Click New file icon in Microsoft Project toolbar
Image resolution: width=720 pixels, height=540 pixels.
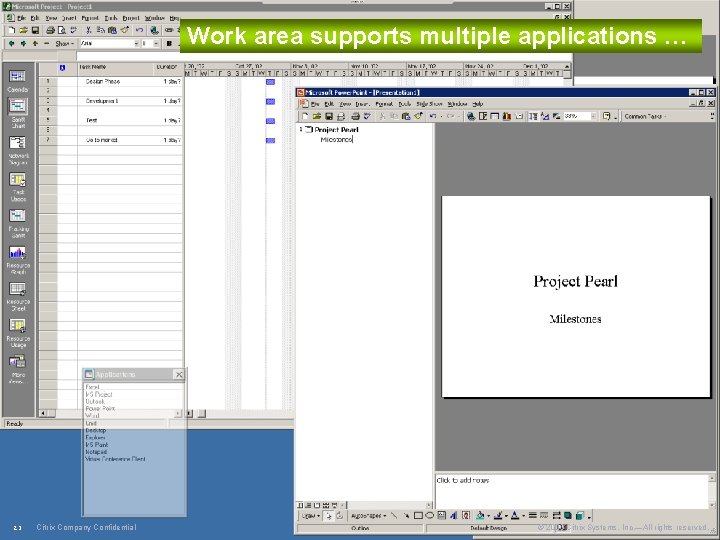(x=11, y=30)
